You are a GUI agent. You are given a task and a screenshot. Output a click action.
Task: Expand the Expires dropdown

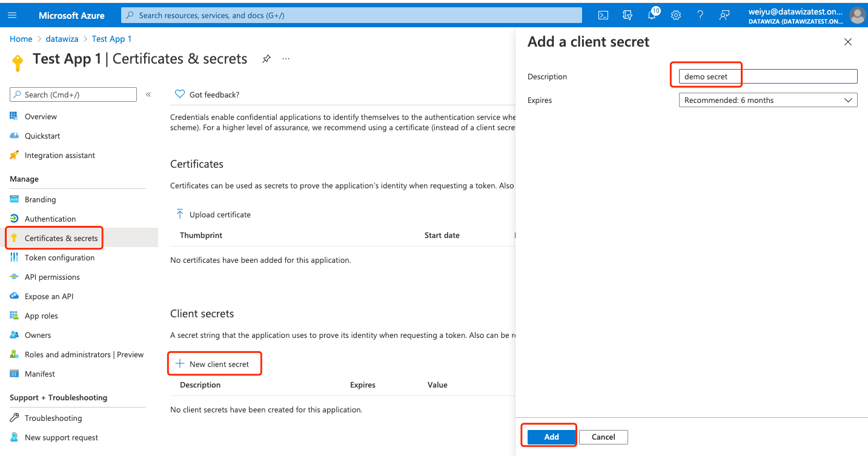coord(768,100)
